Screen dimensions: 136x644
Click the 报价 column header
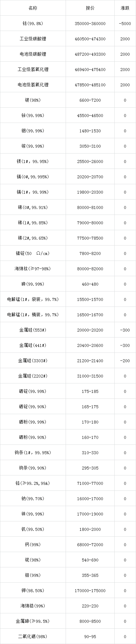pos(90,8)
